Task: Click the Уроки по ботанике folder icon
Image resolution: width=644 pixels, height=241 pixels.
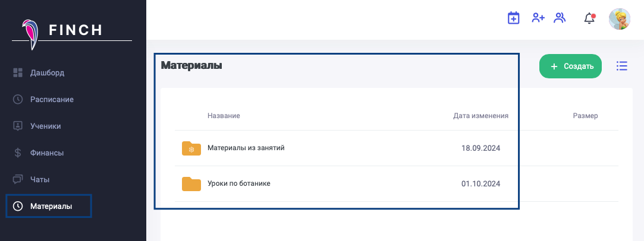Action: [191, 184]
